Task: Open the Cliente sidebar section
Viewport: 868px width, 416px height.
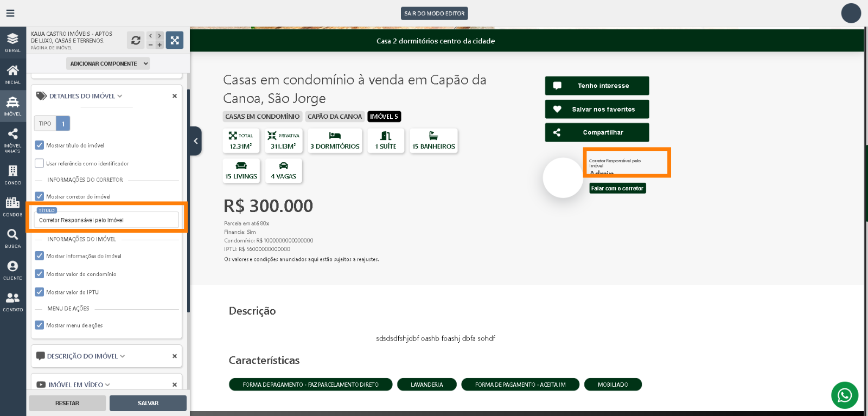Action: (12, 270)
